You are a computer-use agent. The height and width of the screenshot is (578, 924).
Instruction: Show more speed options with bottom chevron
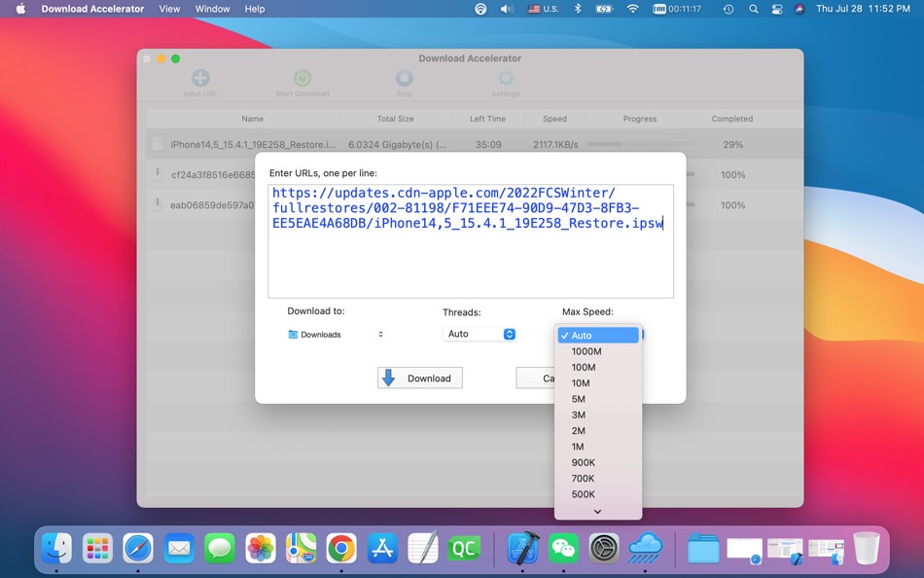pos(597,512)
